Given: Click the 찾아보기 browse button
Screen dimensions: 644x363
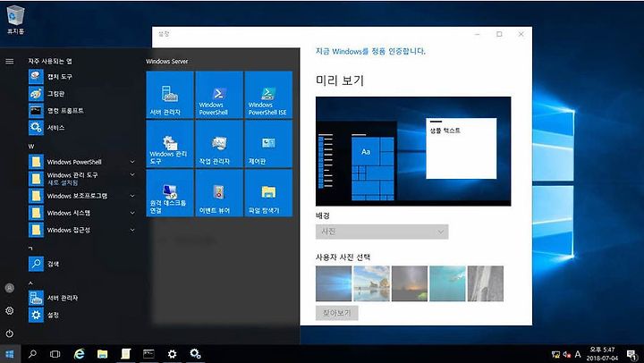Looking at the screenshot, I should click(337, 313).
